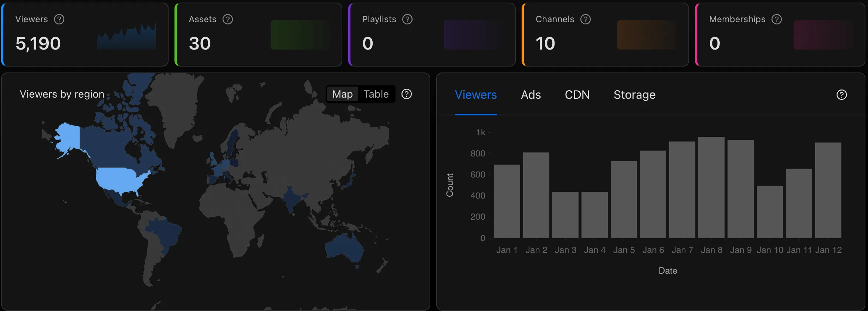Click the Jan 9 bar in chart
This screenshot has height=311, width=868.
[740, 189]
